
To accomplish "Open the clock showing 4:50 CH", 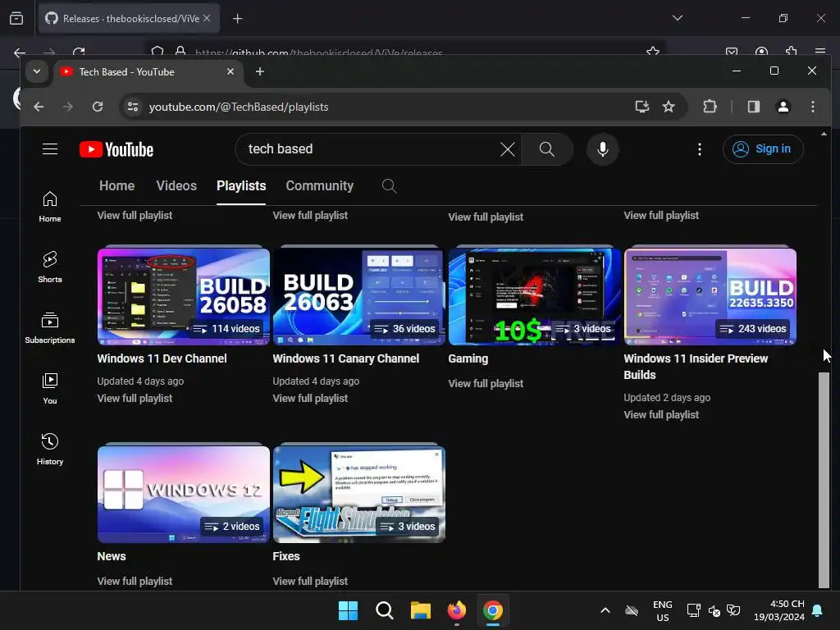I will (779, 610).
